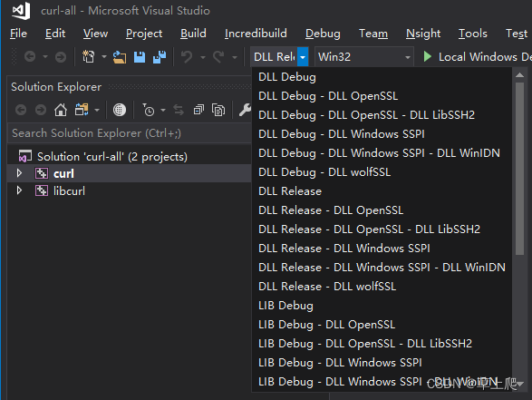Expand the libcurl project node
Screen dimensions: 532x400
tap(19, 190)
